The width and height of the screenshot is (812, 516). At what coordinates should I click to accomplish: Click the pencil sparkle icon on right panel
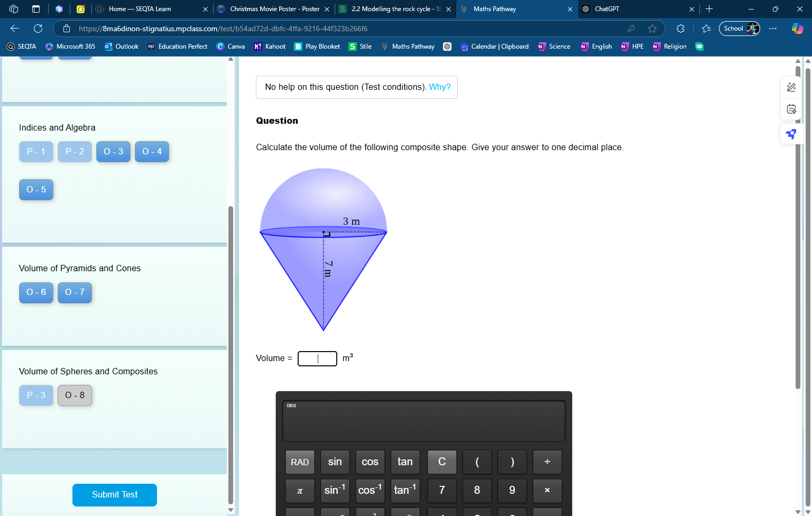click(x=791, y=87)
